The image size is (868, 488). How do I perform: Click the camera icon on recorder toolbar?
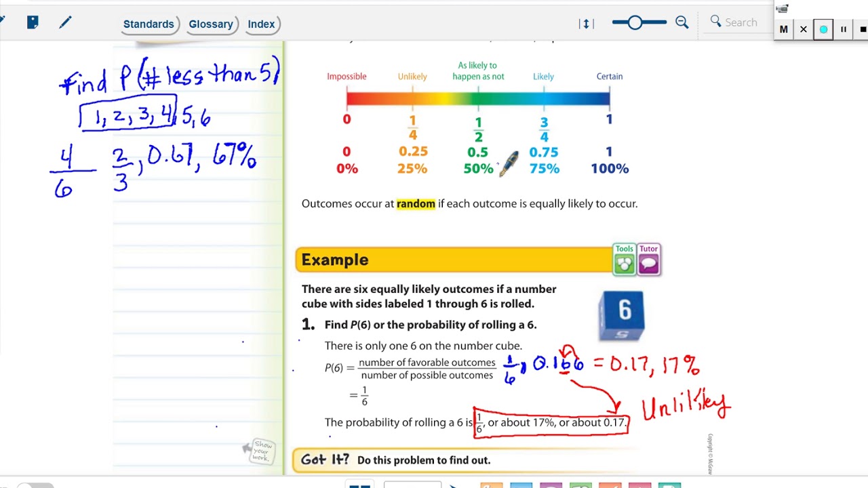click(783, 9)
